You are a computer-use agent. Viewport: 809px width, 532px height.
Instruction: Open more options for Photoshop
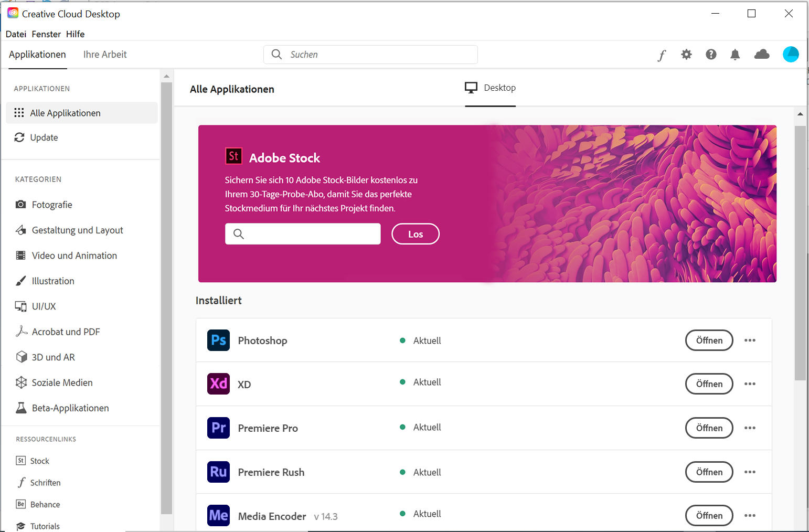pyautogui.click(x=750, y=340)
